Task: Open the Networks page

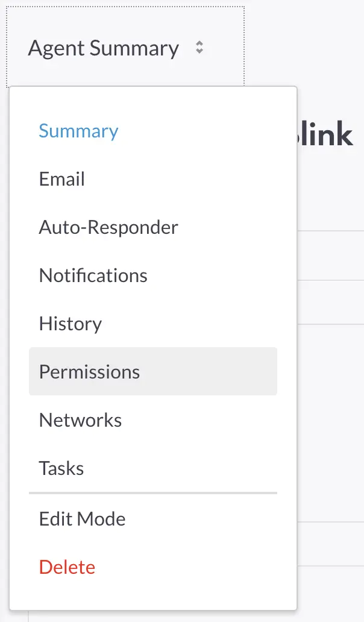Action: coord(80,420)
